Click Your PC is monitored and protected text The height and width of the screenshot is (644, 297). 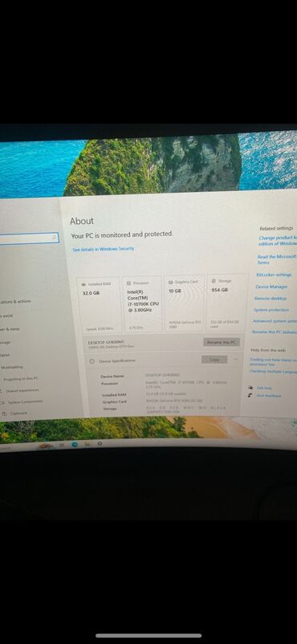tap(122, 235)
